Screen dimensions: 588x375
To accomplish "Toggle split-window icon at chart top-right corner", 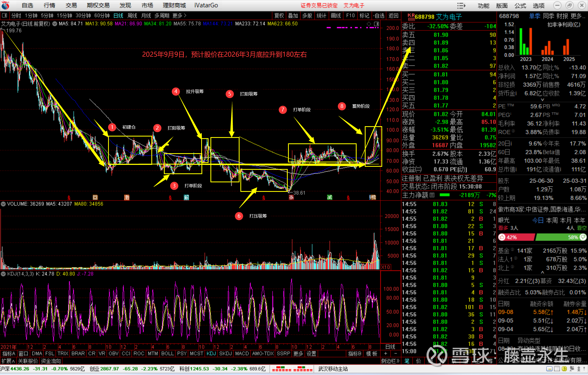I will (376, 24).
